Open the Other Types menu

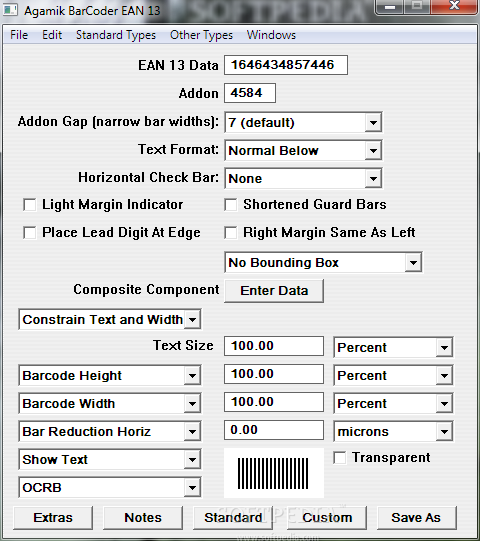coord(202,35)
